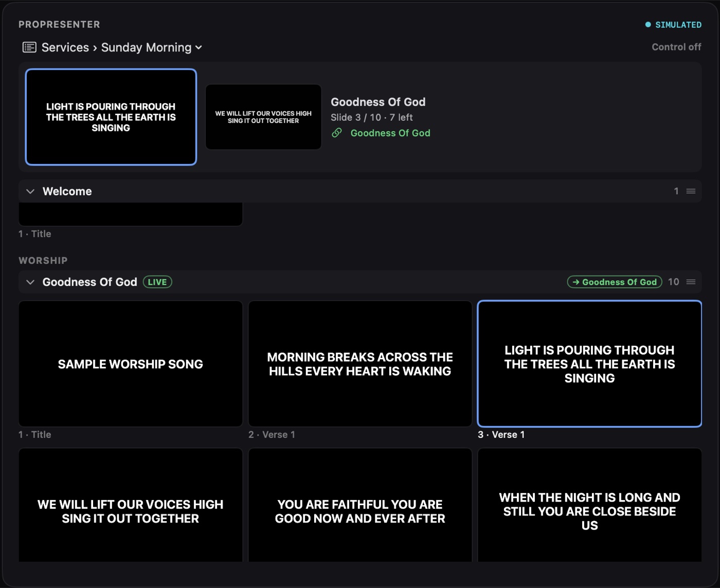Click the Goodness Of God drag handle icon
The height and width of the screenshot is (588, 720).
[691, 282]
